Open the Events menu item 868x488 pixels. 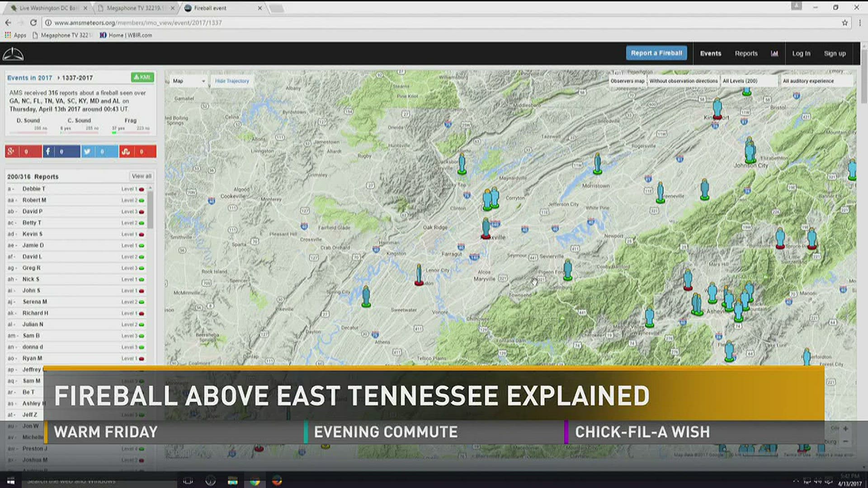point(711,53)
